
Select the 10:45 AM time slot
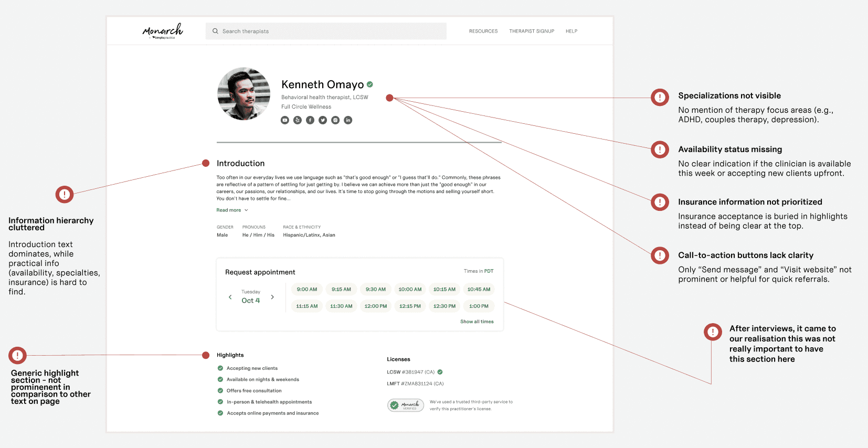tap(479, 289)
